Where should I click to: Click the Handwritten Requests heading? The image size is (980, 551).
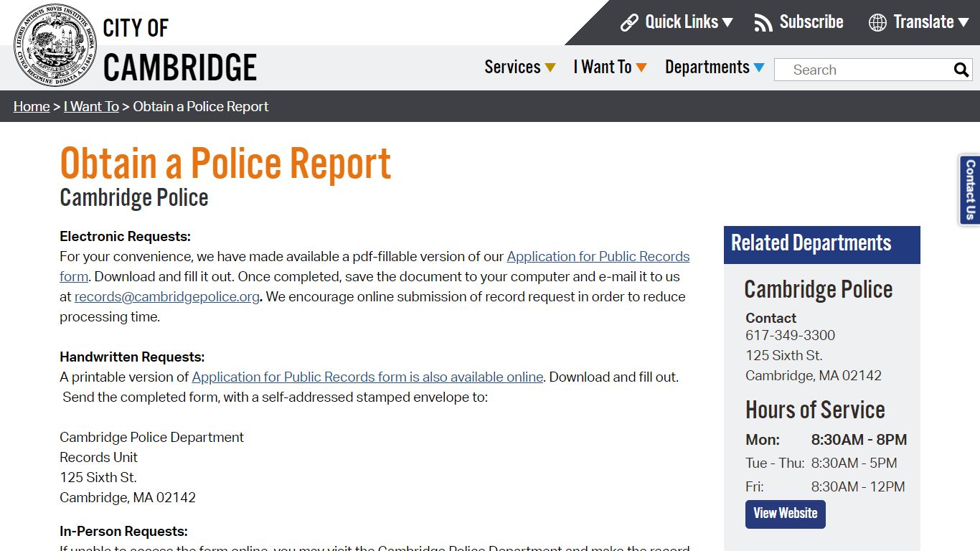coord(132,357)
